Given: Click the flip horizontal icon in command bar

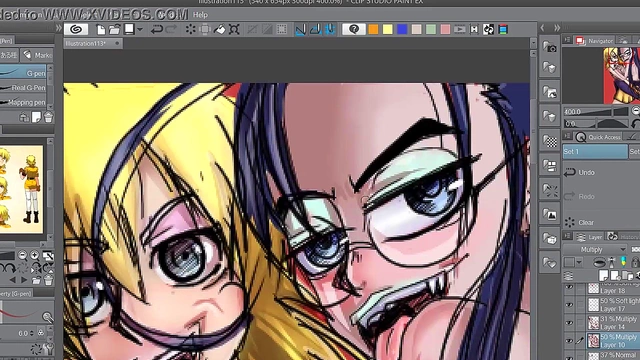Looking at the screenshot, I should (x=474, y=29).
